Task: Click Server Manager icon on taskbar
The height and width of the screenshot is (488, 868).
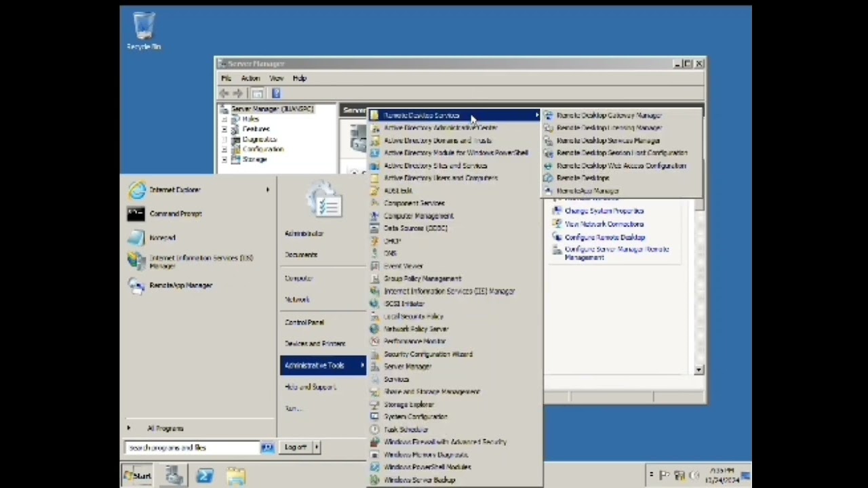Action: (174, 476)
